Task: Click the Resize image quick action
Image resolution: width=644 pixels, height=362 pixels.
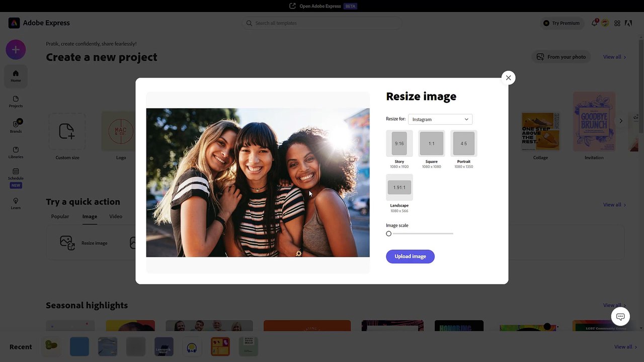Action: coord(84,243)
